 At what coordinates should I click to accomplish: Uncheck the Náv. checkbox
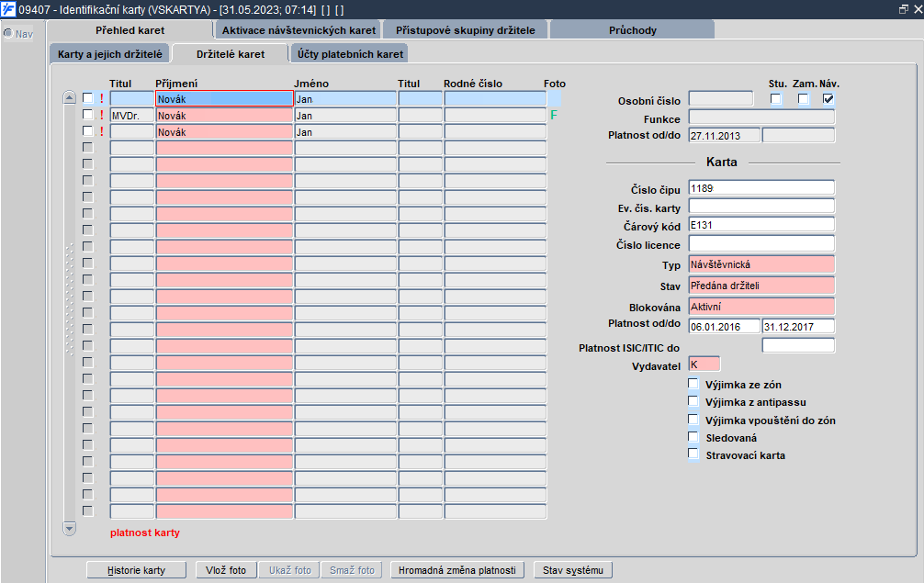(x=828, y=98)
